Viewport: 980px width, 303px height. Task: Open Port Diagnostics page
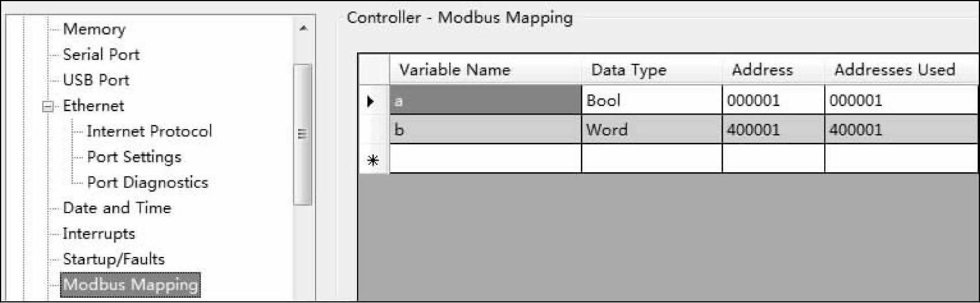point(147,183)
